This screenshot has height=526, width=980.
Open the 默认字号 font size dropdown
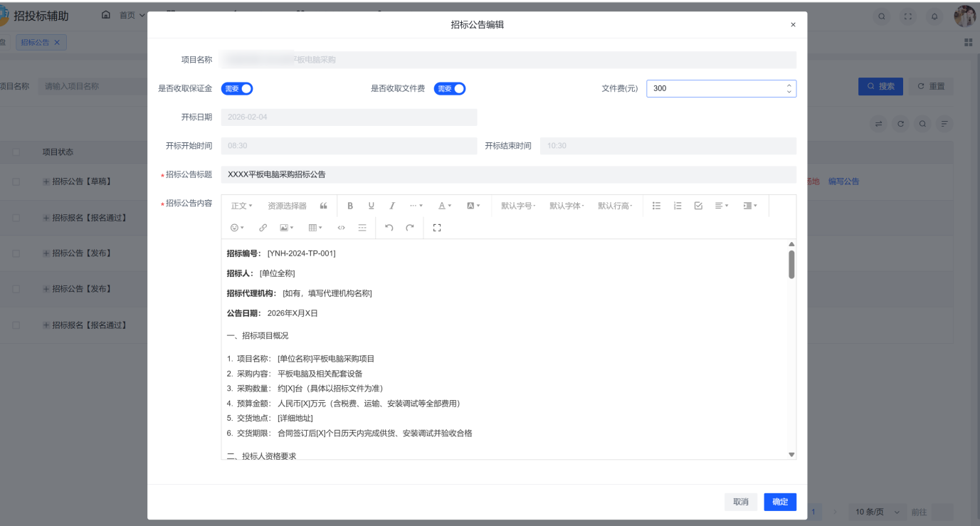tap(517, 205)
